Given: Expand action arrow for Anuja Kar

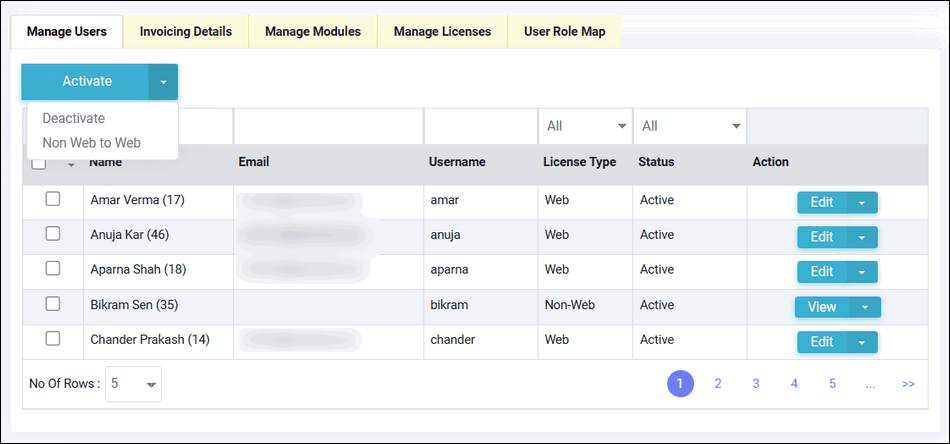Looking at the screenshot, I should pos(862,237).
